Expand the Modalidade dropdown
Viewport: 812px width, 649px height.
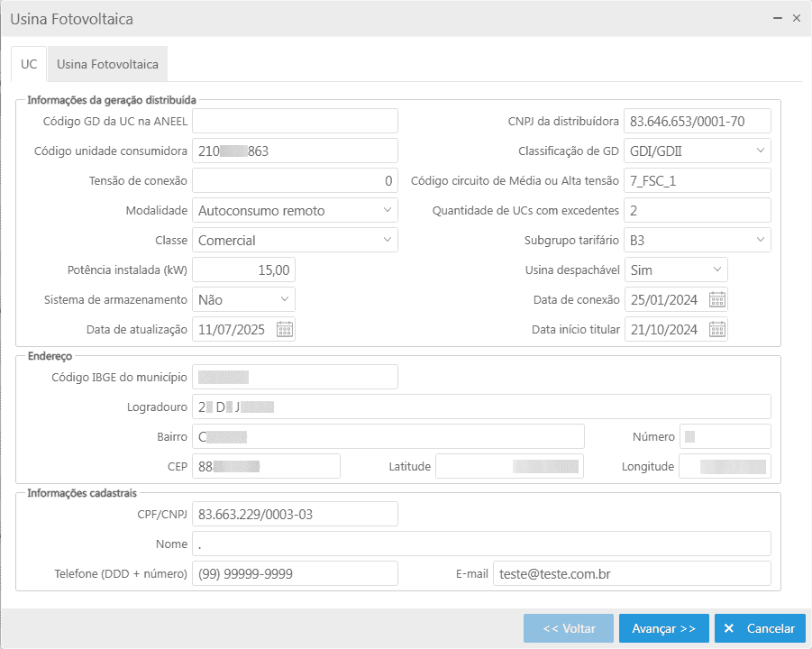tap(387, 210)
